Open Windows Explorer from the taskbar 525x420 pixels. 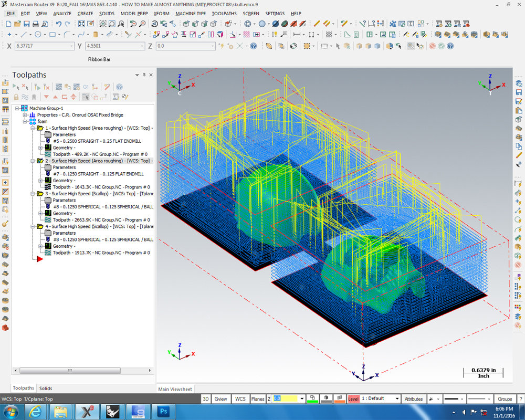[x=60, y=412]
